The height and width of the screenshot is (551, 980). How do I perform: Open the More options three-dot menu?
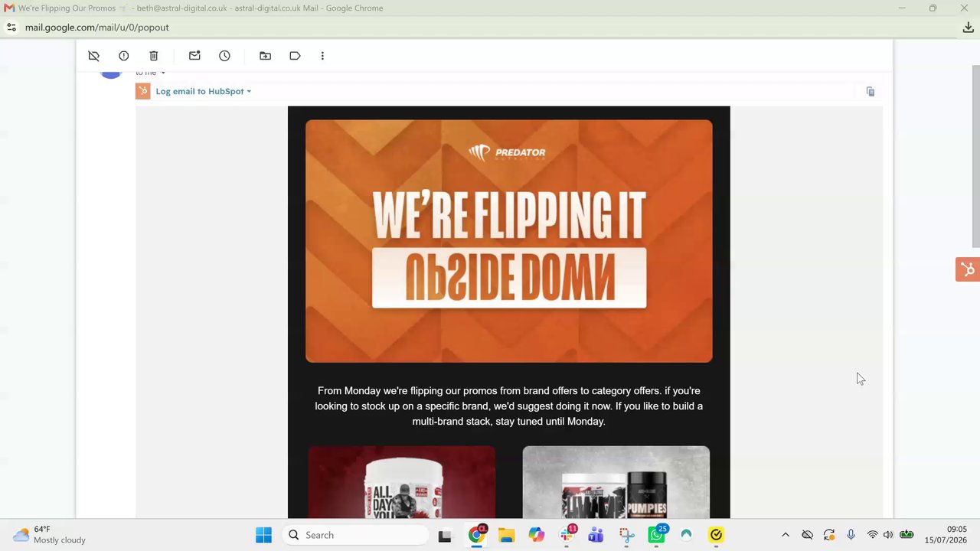322,56
